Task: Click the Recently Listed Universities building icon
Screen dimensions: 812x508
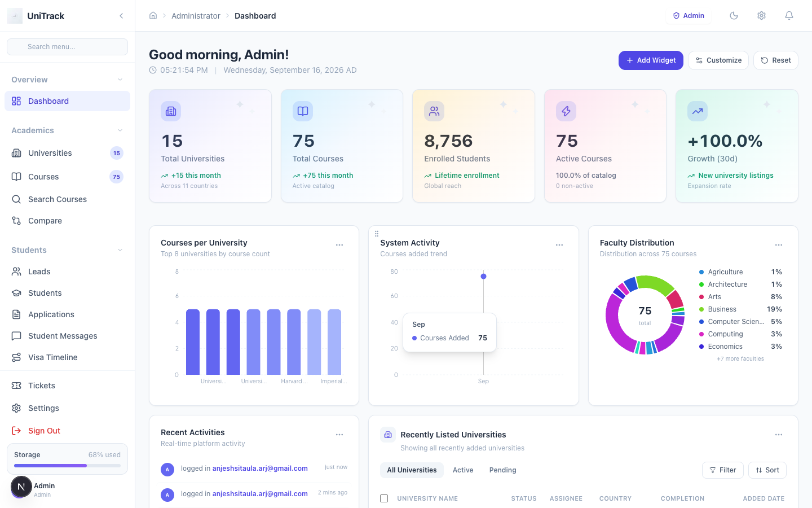Action: point(387,435)
